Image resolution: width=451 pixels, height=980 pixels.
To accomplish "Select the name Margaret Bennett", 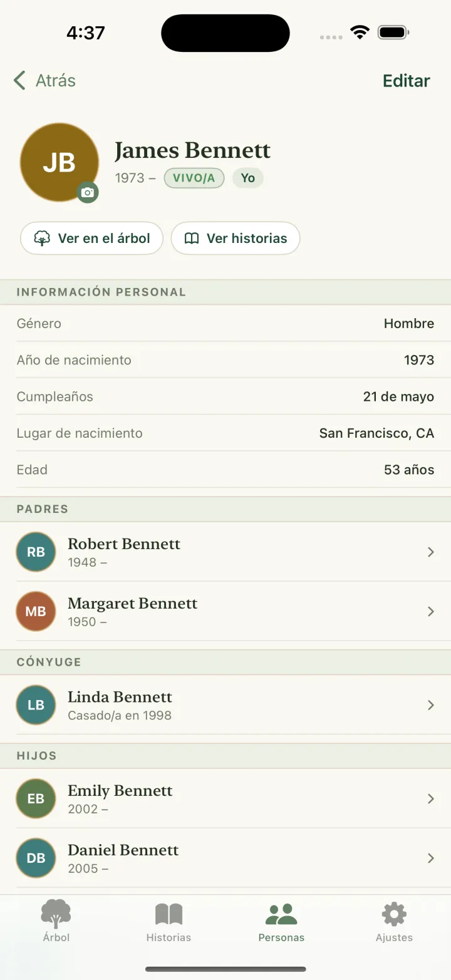I will coord(133,604).
